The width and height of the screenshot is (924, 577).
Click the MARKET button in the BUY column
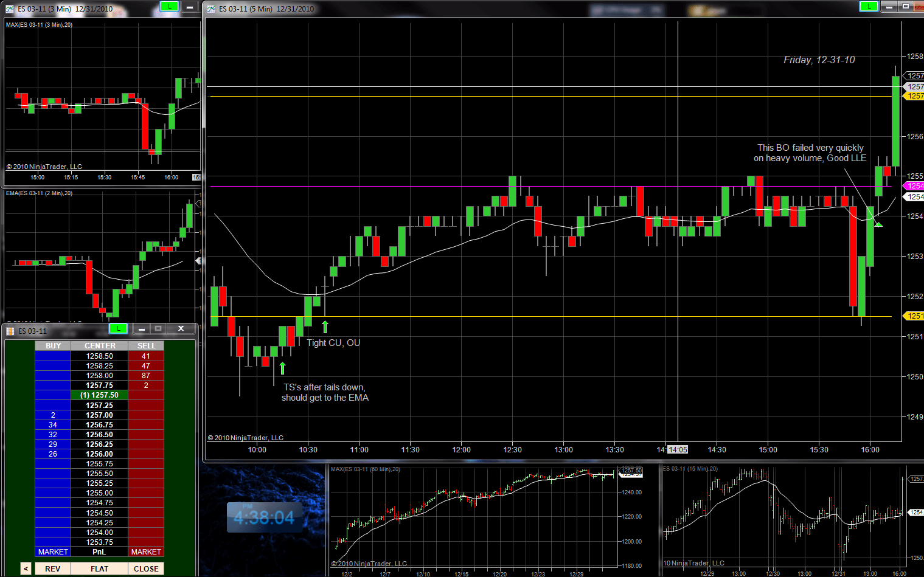point(52,551)
